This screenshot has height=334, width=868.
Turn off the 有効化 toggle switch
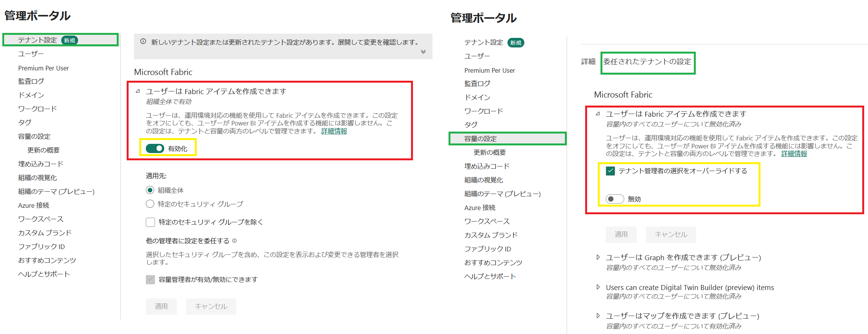click(x=155, y=148)
